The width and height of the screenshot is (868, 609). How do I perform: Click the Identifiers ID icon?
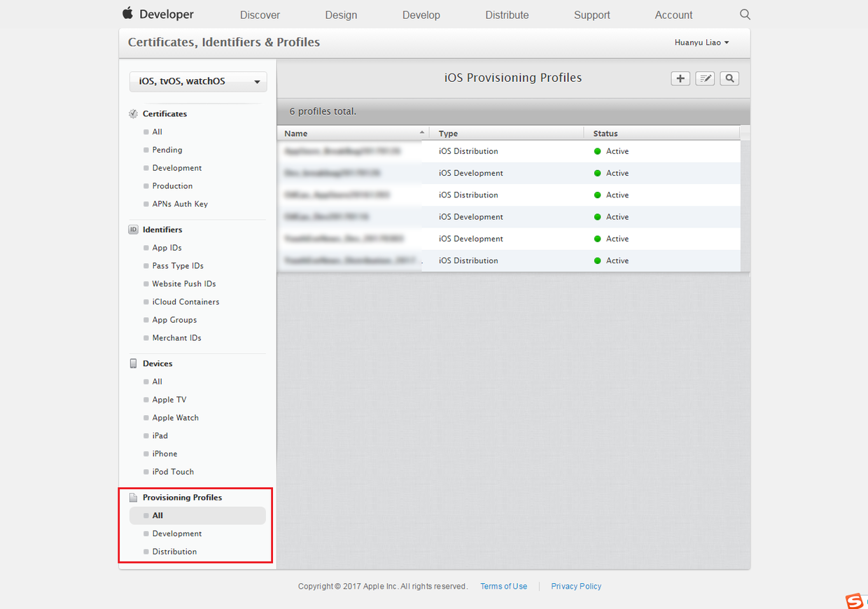pos(133,230)
